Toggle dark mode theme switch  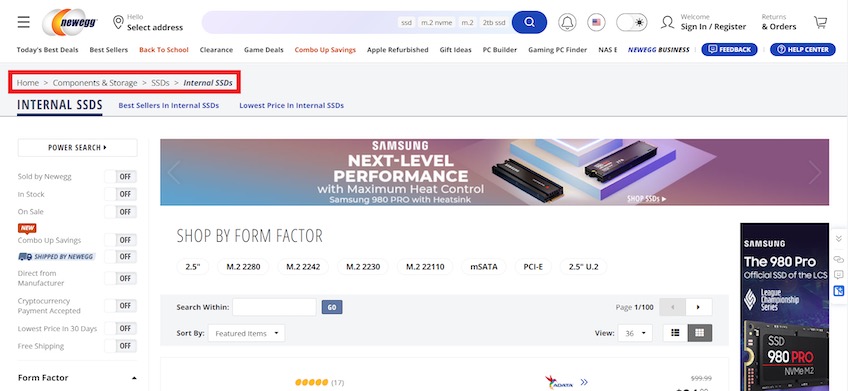point(632,22)
